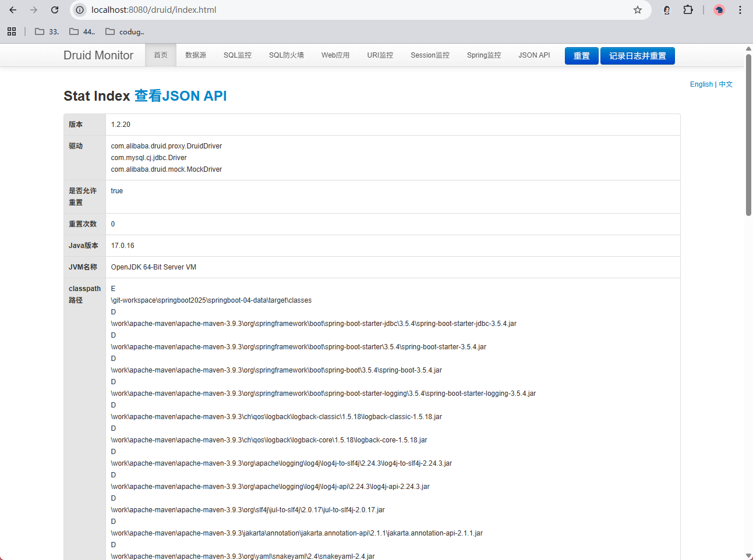Click the spring-boot-starter-logging-3.5.4.jar line
Viewport: 753px width, 560px height.
324,394
